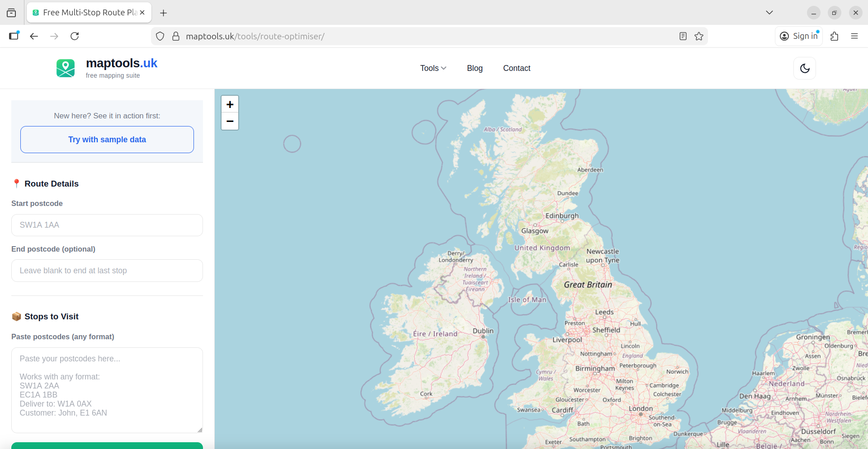Bookmark this page using the star toggle

[699, 36]
